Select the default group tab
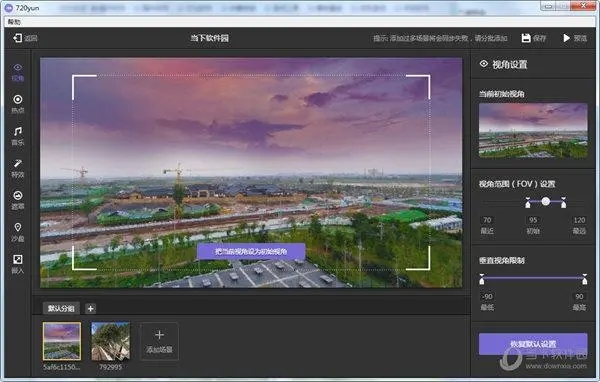 61,308
